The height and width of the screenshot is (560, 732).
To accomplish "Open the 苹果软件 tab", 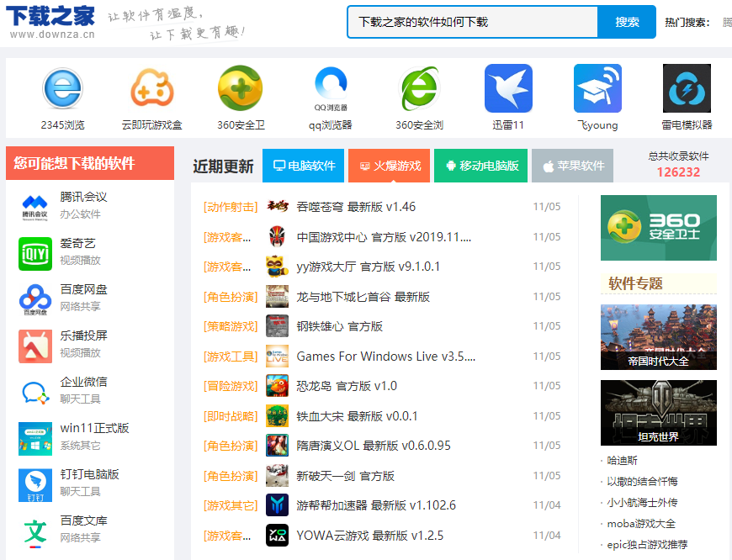I will (x=572, y=166).
